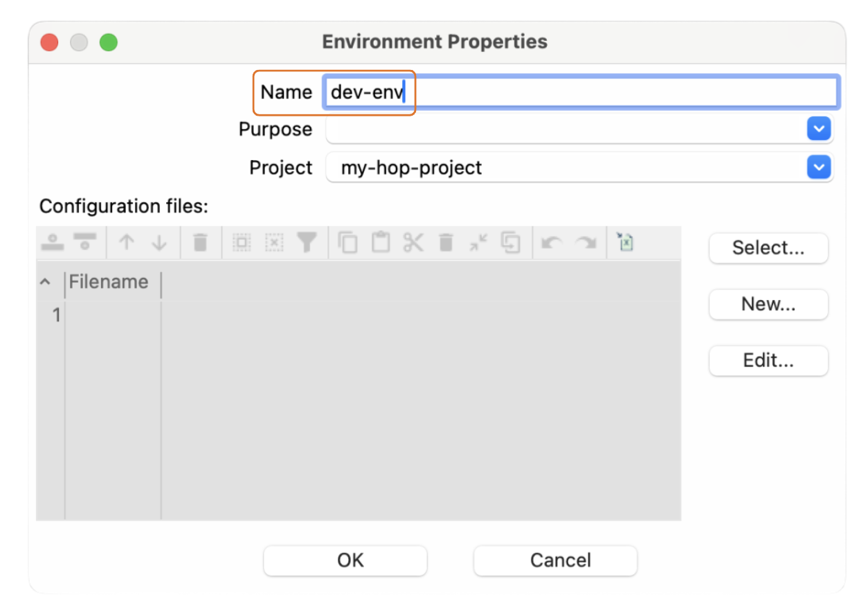Click the Filename column header
The image size is (868, 611).
pos(113,283)
